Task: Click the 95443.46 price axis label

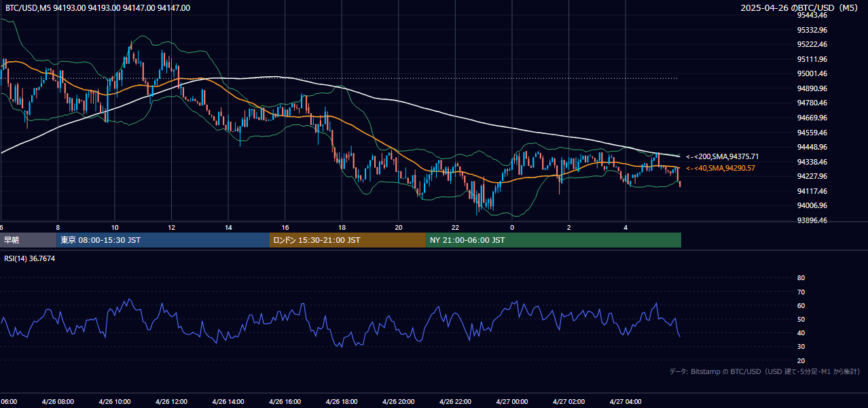Action: click(x=812, y=15)
